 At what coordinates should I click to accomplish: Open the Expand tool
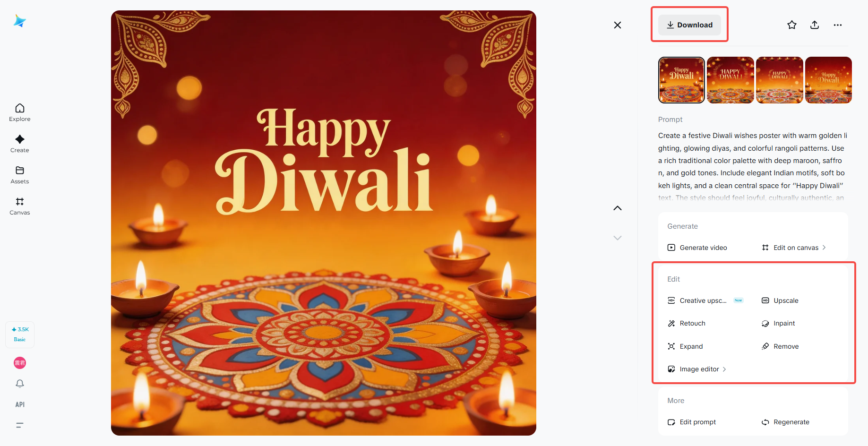click(685, 346)
